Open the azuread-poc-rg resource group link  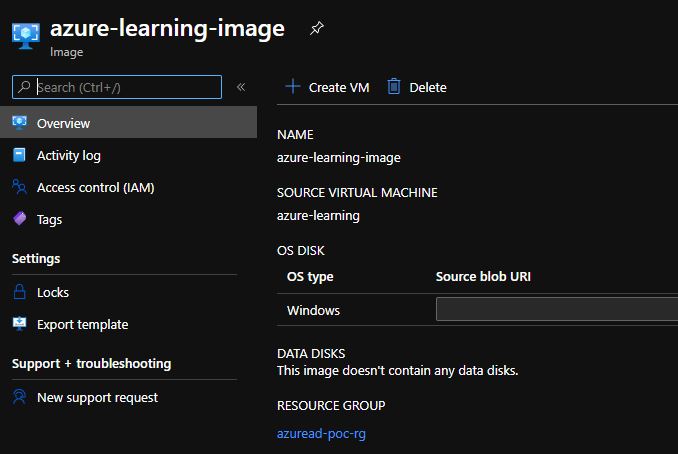tap(321, 433)
